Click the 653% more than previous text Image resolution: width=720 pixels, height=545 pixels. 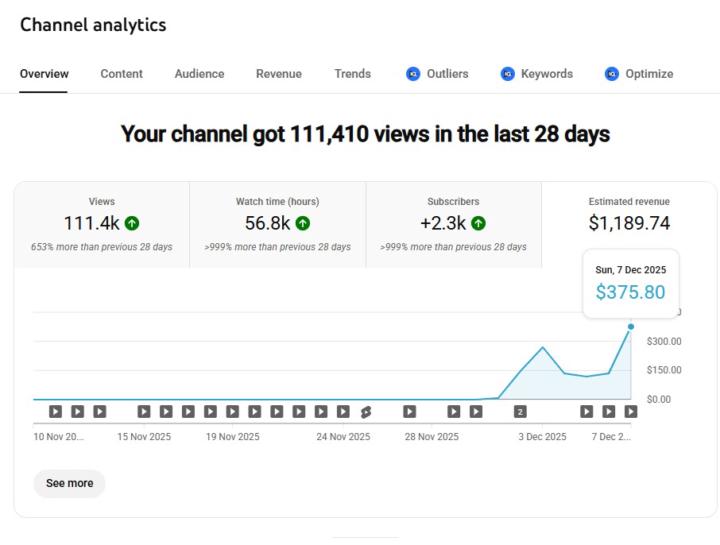click(x=101, y=247)
